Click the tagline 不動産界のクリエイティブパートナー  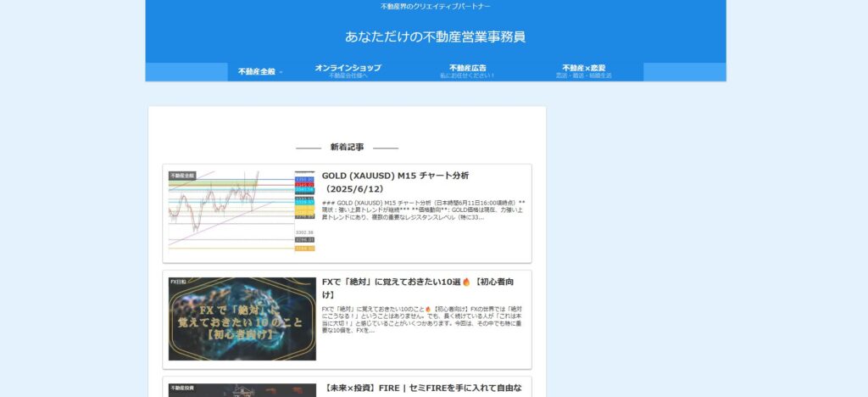[435, 6]
